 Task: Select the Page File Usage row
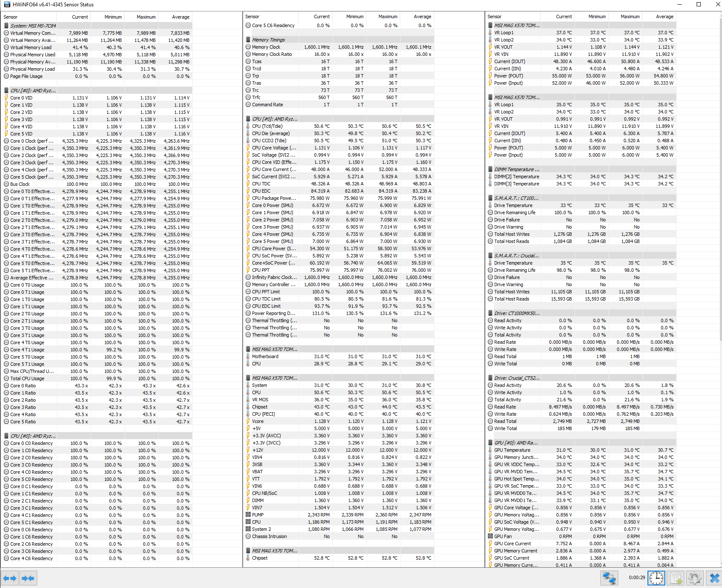click(x=97, y=76)
